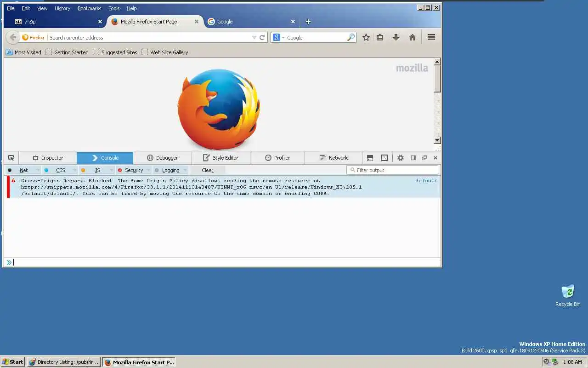Screen dimensions: 588x368
Task: Open the Network tab in devtools
Action: click(x=334, y=158)
